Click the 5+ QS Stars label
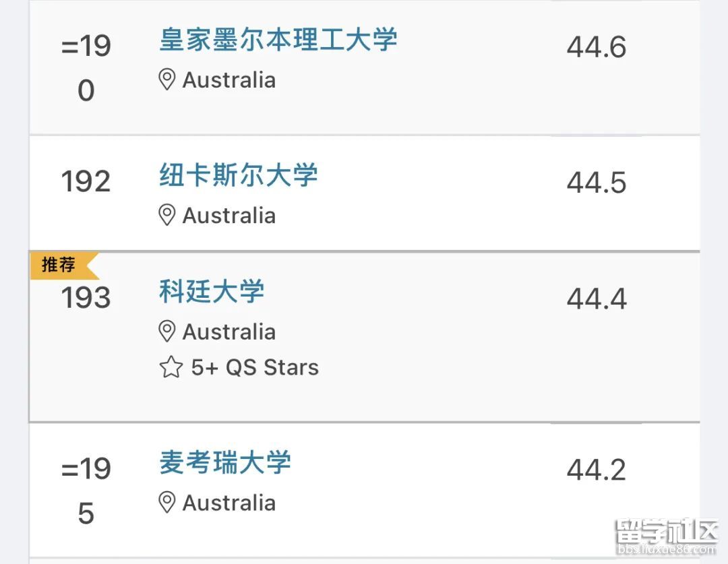728x564 pixels. [x=255, y=367]
